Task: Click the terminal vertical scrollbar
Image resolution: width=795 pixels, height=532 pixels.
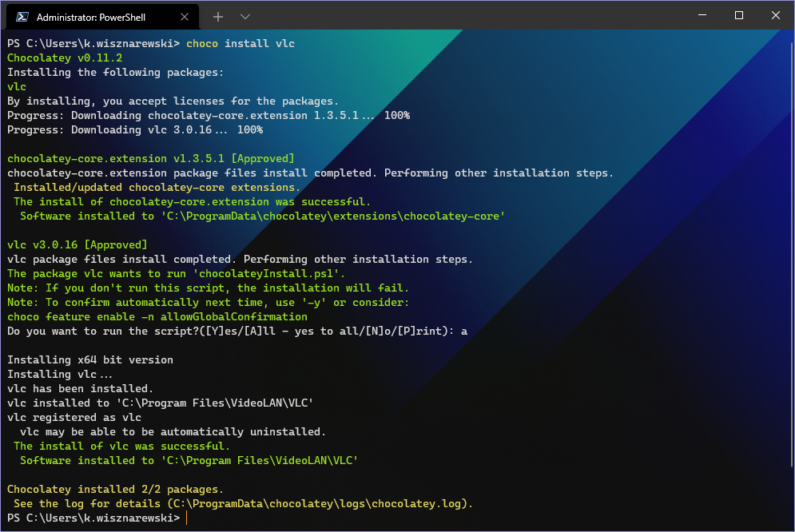Action: [x=792, y=253]
